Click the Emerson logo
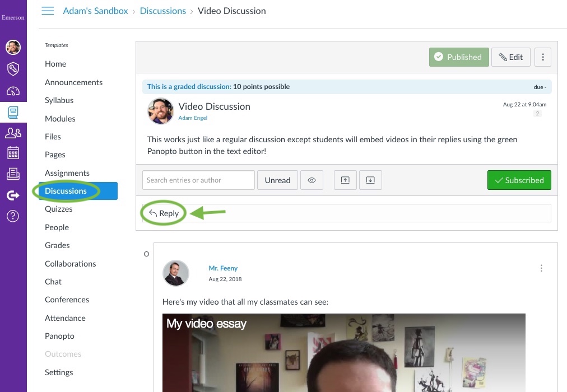This screenshot has height=392, width=567. pyautogui.click(x=13, y=17)
